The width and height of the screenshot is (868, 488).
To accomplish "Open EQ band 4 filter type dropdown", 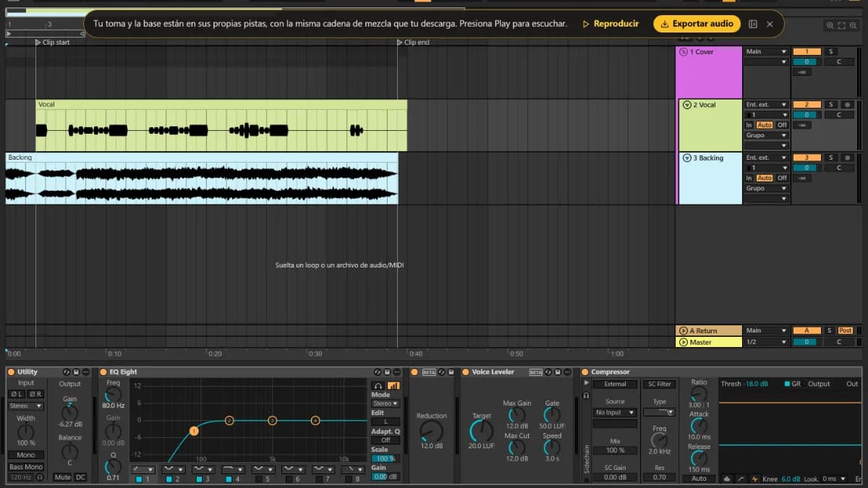I will click(x=233, y=469).
